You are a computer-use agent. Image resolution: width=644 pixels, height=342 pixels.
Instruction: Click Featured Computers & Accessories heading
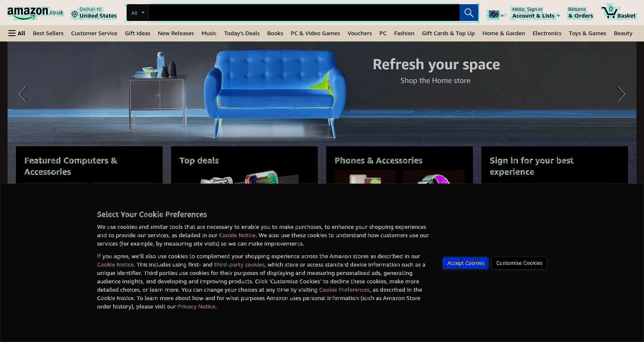[71, 166]
